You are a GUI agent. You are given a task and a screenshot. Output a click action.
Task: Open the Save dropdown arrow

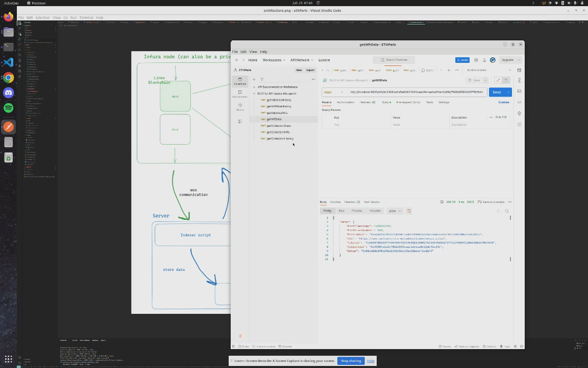coord(485,80)
